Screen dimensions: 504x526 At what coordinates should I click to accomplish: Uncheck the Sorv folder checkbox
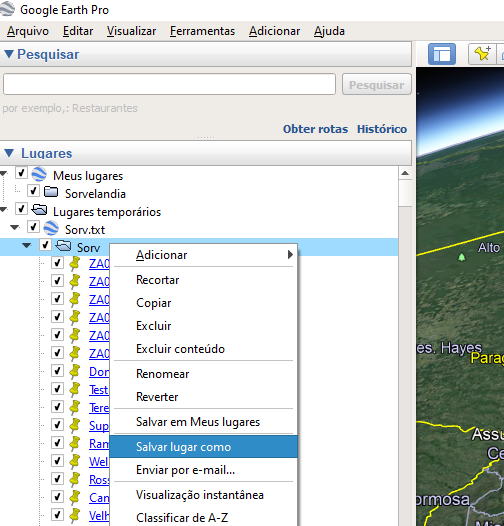click(45, 245)
